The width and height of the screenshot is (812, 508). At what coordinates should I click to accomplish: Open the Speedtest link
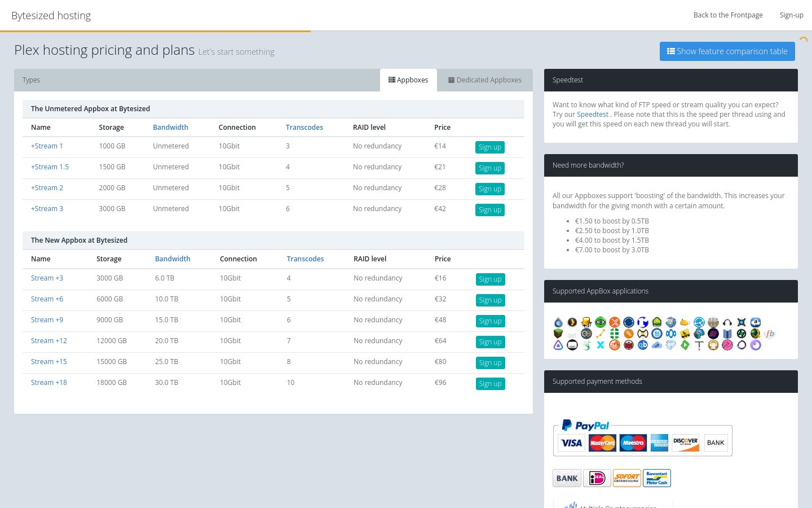(x=592, y=115)
